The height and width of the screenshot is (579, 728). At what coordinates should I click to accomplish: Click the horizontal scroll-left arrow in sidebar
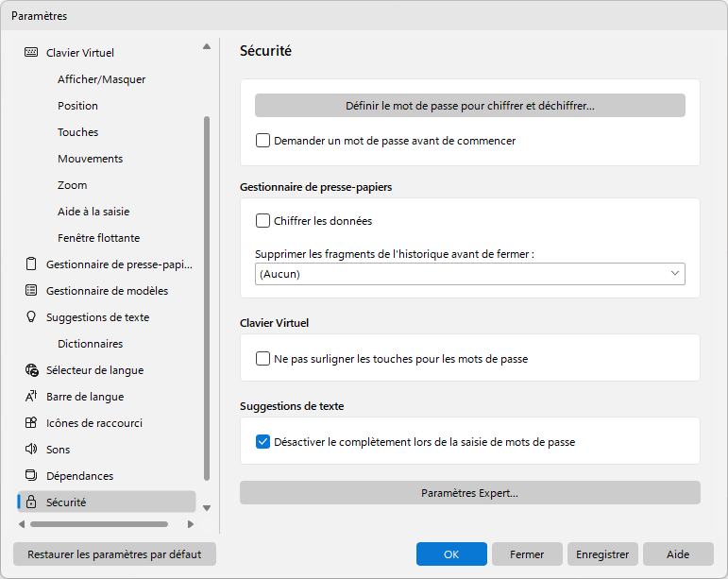[22, 524]
